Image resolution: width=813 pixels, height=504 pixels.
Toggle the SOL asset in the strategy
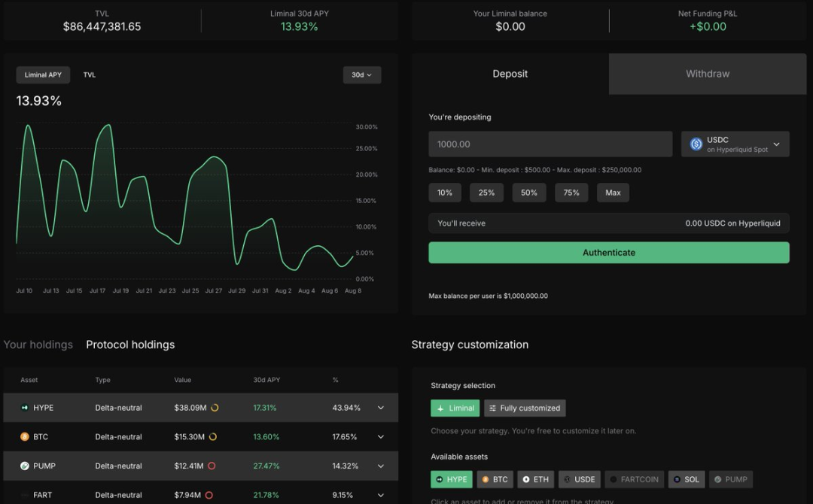(x=687, y=479)
